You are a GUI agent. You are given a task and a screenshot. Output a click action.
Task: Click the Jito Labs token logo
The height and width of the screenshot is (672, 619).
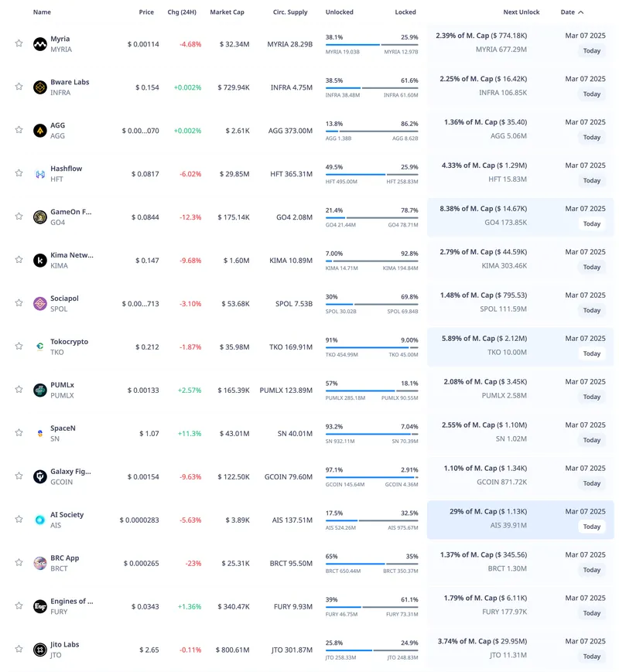40,650
